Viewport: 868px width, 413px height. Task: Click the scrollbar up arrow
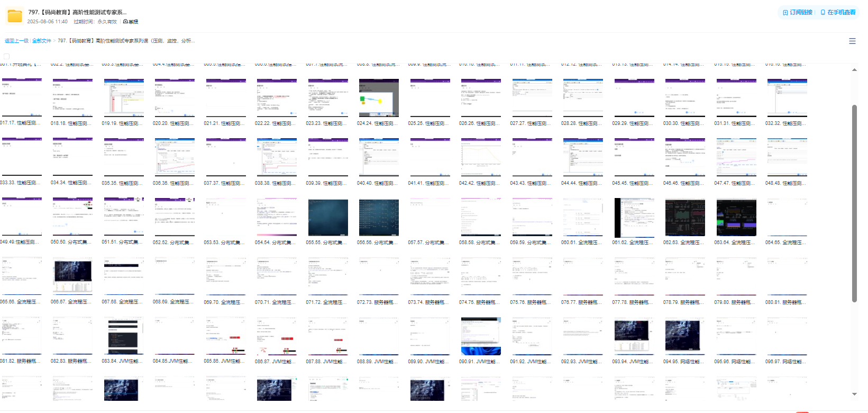coord(854,70)
